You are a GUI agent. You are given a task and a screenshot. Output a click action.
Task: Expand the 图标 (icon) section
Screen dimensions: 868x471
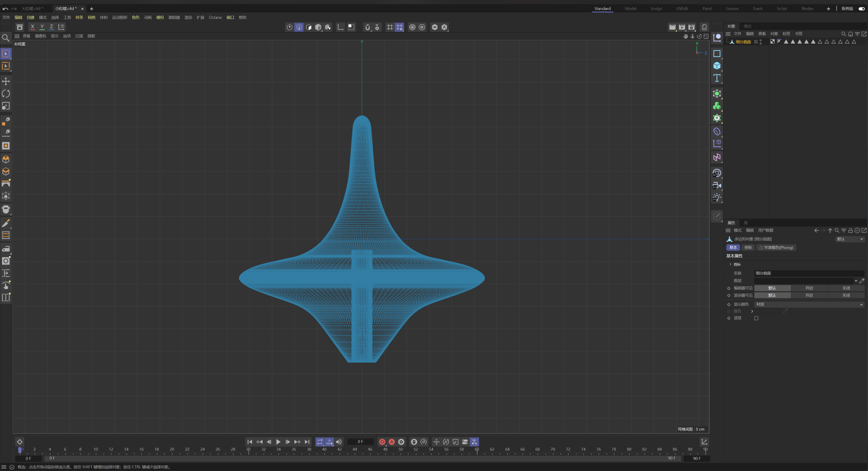731,264
